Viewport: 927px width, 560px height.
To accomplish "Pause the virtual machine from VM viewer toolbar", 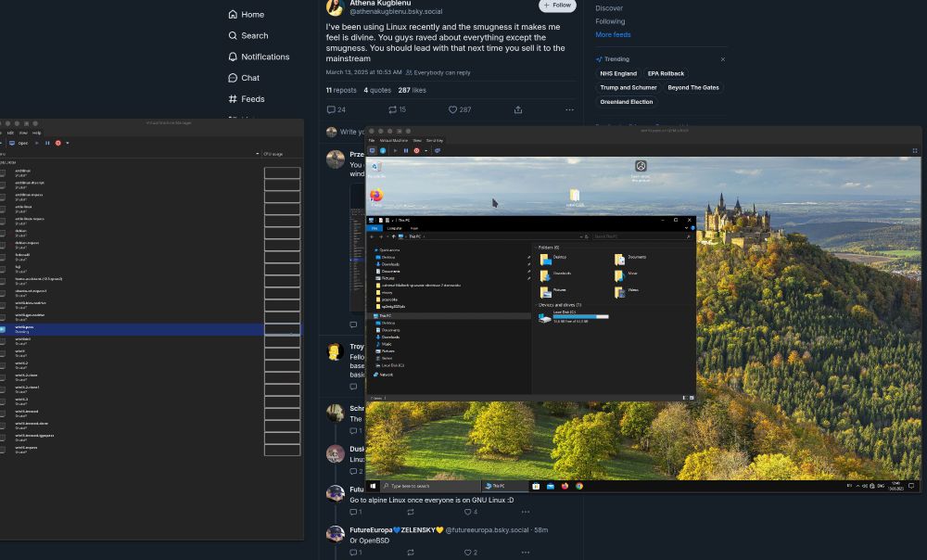I will pos(406,151).
